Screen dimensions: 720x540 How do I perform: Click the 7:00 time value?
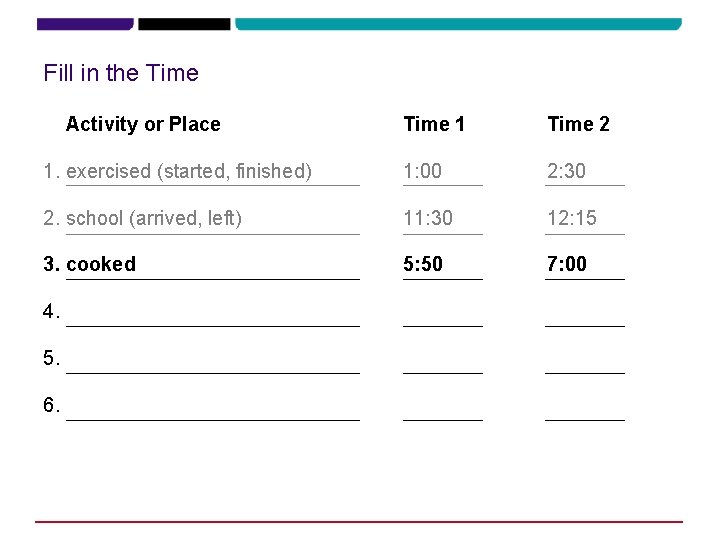tap(567, 264)
